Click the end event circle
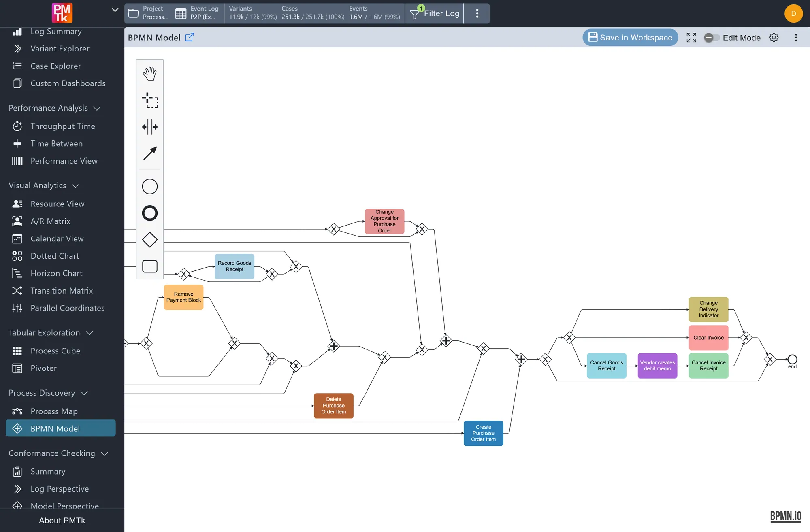This screenshot has width=810, height=532. click(x=792, y=359)
